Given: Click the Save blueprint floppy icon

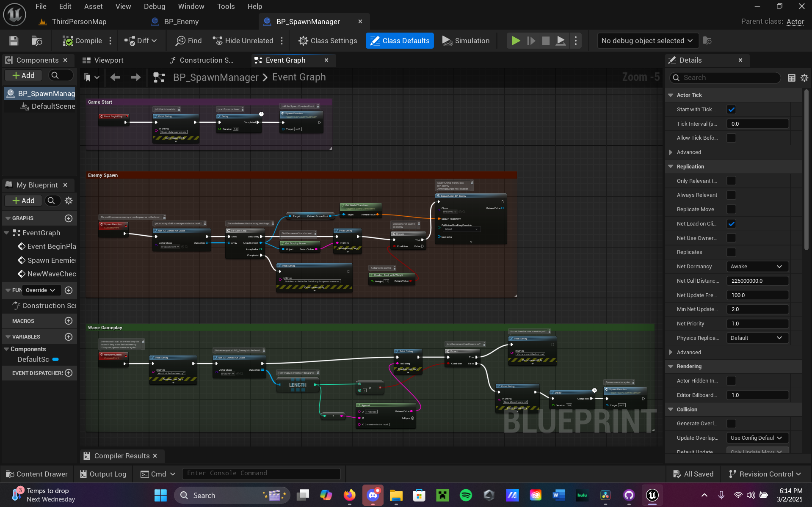Looking at the screenshot, I should (x=14, y=41).
